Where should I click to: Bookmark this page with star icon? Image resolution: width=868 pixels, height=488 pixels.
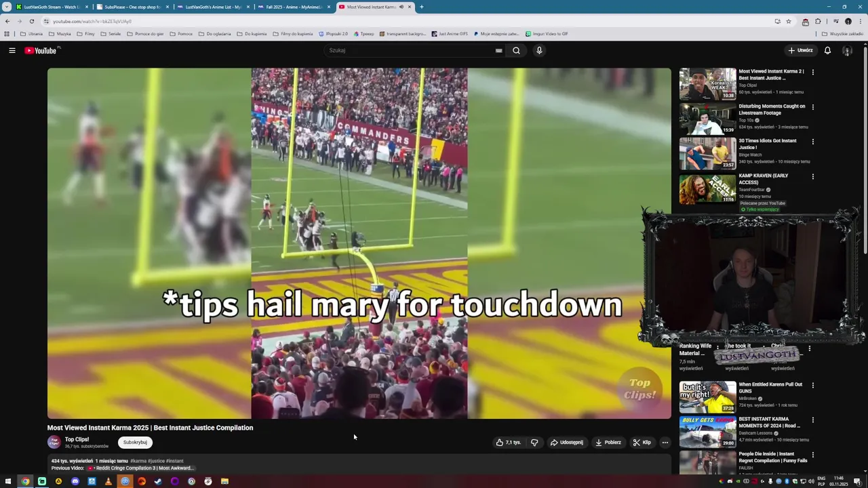click(x=788, y=21)
